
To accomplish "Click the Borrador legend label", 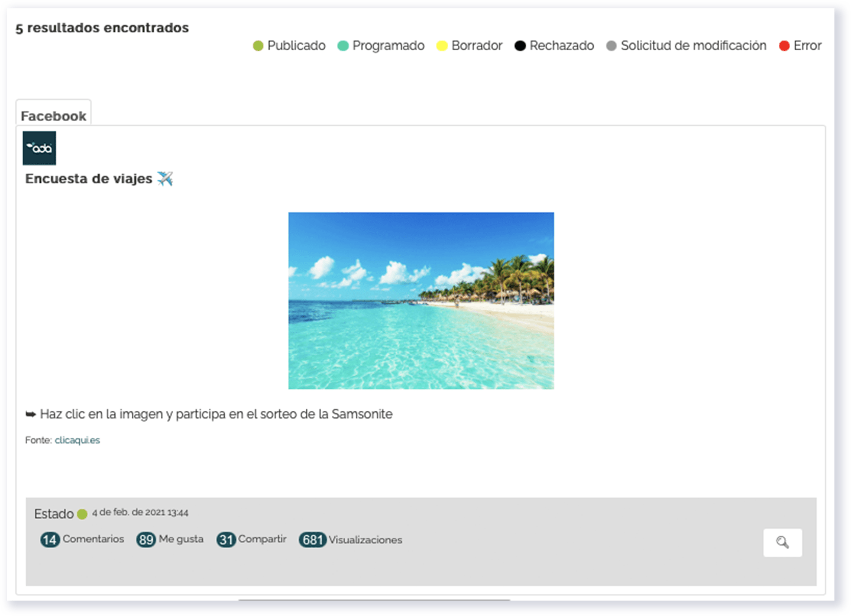I will tap(477, 46).
